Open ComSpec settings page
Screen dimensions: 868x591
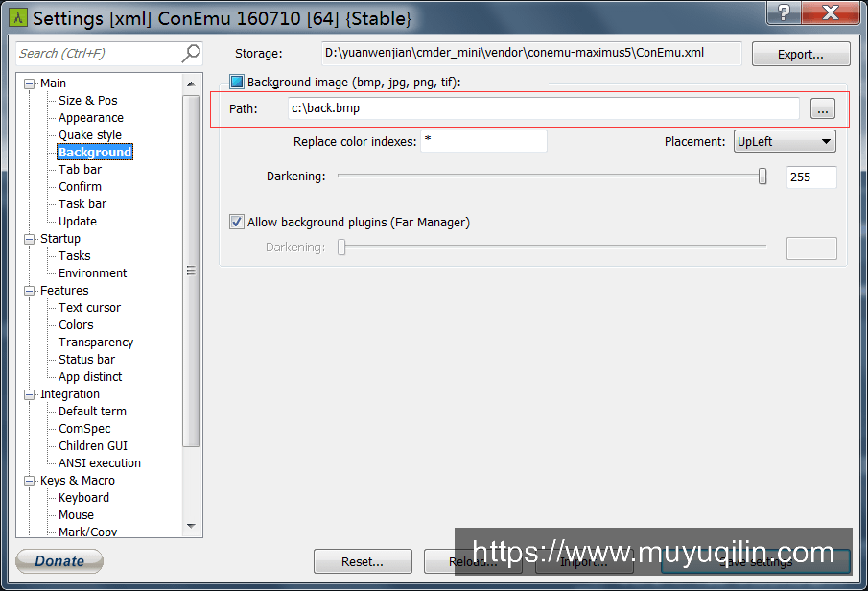click(x=84, y=429)
